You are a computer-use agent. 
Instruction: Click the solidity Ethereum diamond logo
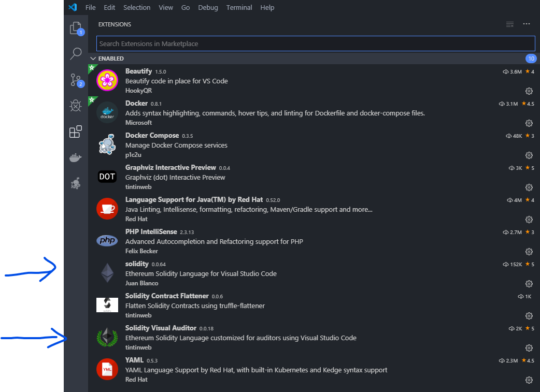click(x=107, y=273)
